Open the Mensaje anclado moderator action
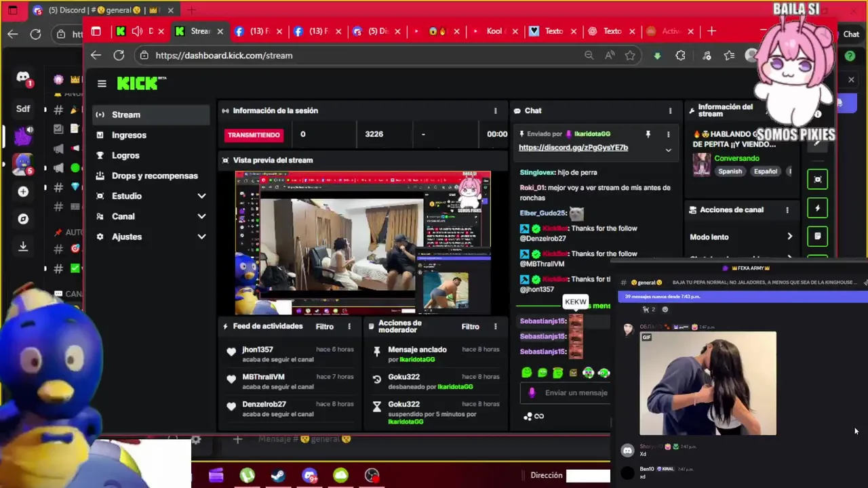Viewport: 868px width, 488px height. coord(436,354)
